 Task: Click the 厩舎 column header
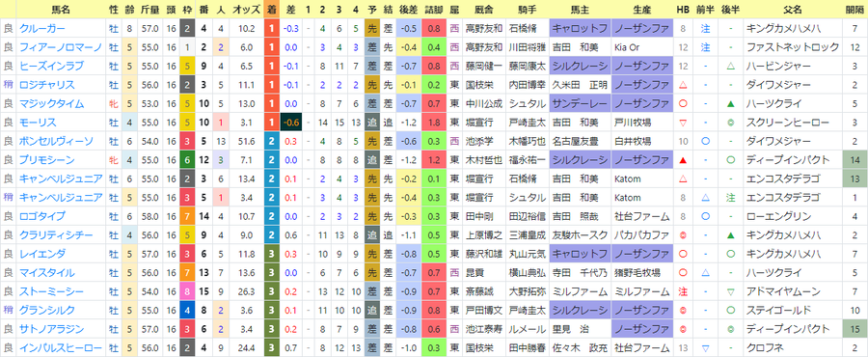484,10
